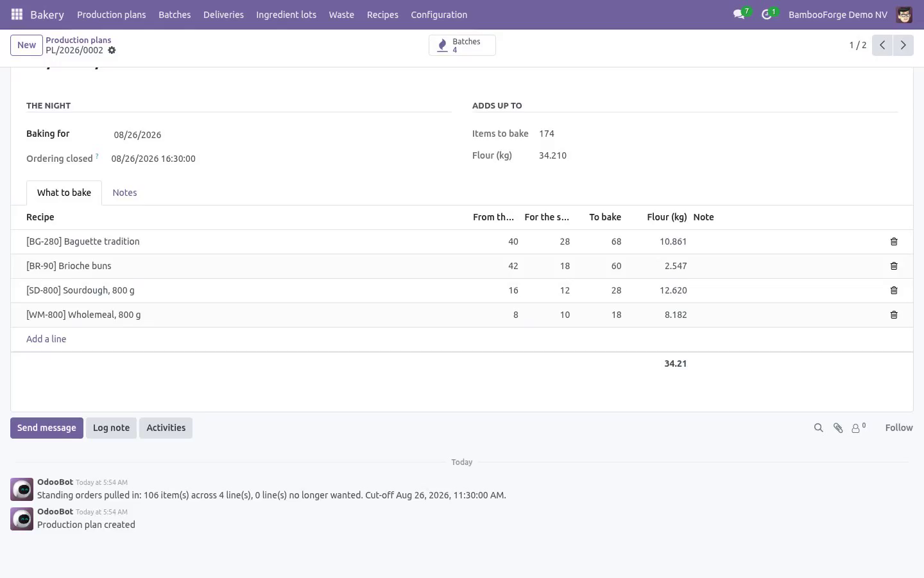Open the Batches menu
This screenshot has width=924, height=578.
(175, 14)
